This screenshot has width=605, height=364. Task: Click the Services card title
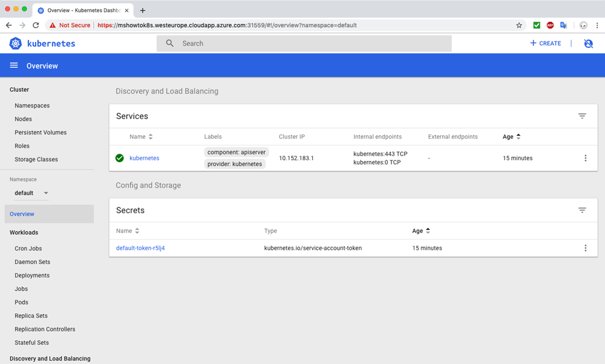pyautogui.click(x=132, y=116)
